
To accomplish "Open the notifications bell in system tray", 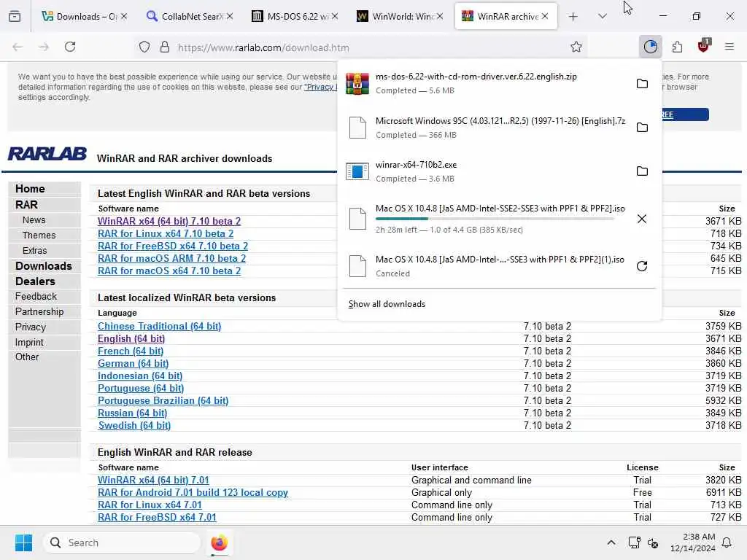I will click(x=727, y=542).
